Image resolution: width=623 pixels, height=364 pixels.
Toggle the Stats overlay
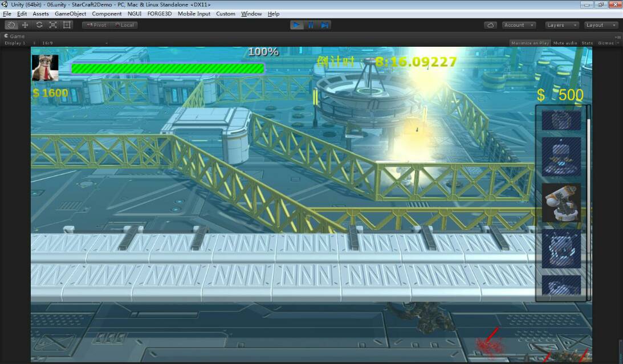587,43
